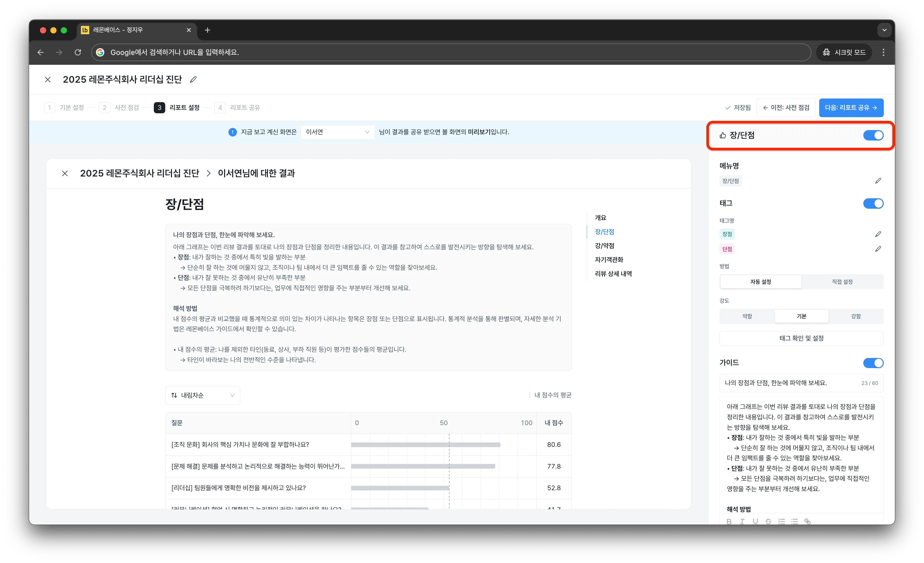
Task: Jump to 리뷰 상세 내역 section
Action: (613, 274)
